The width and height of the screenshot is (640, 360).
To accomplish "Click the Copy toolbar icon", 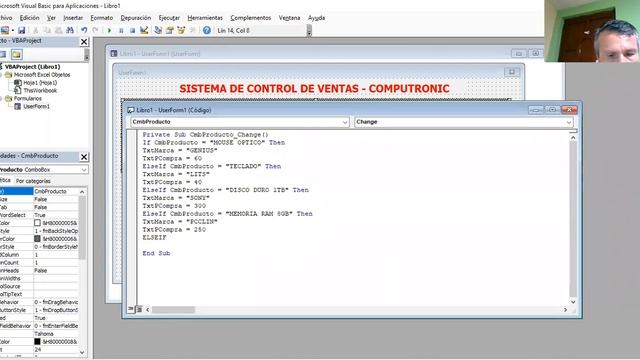I will coord(47,30).
